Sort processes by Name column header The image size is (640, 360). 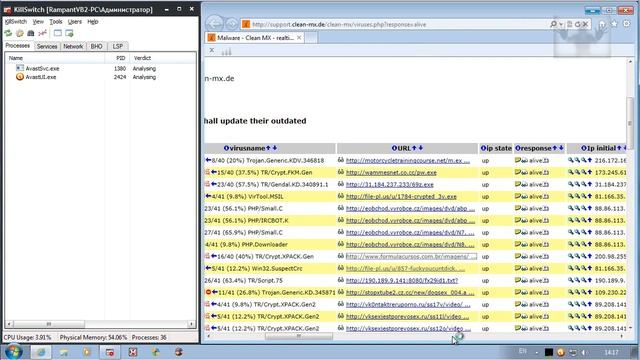(55, 58)
